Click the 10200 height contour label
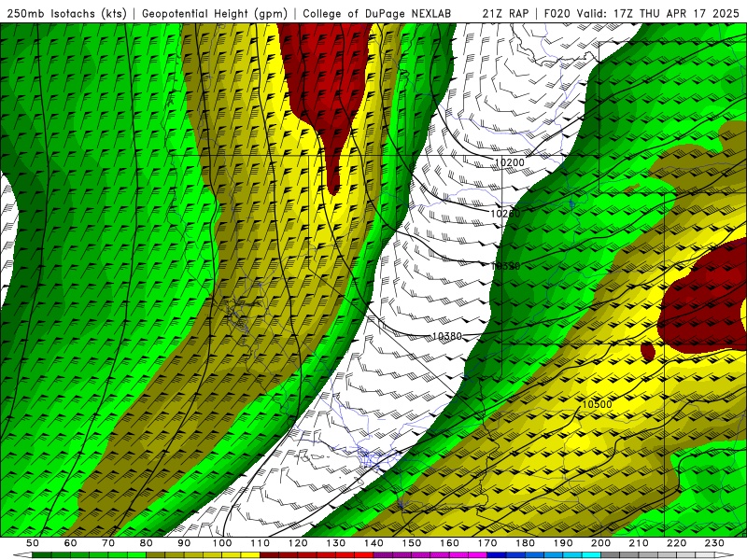 click(x=509, y=162)
